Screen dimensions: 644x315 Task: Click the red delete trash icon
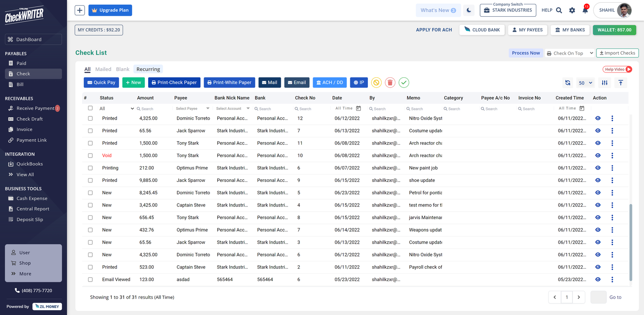pos(390,82)
